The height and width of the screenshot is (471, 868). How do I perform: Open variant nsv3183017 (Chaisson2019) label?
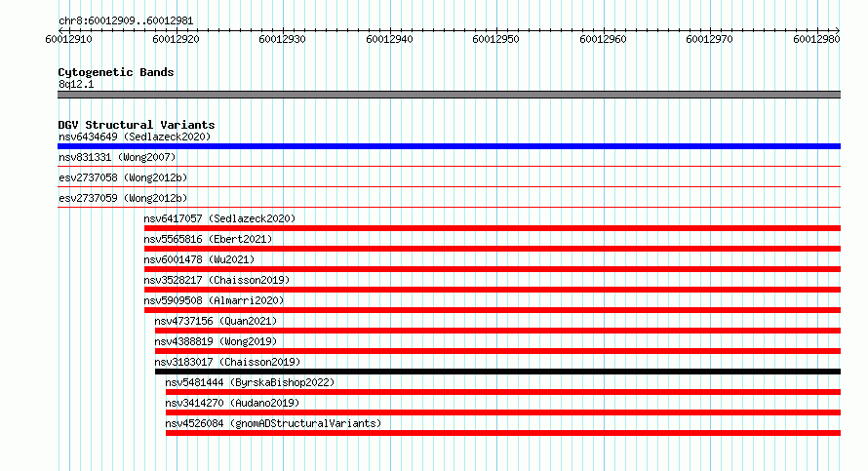227,362
